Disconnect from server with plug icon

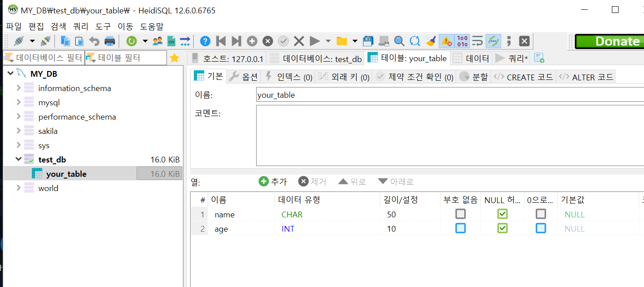(46, 42)
